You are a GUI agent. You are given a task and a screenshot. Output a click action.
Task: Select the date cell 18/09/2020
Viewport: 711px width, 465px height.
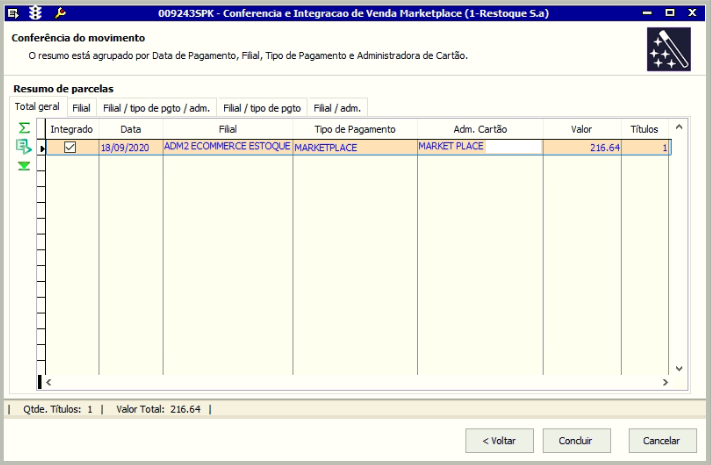pyautogui.click(x=131, y=147)
